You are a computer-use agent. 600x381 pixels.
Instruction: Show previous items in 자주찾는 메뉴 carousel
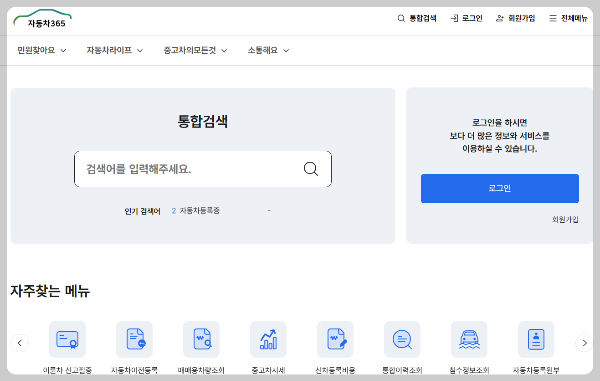coord(20,343)
